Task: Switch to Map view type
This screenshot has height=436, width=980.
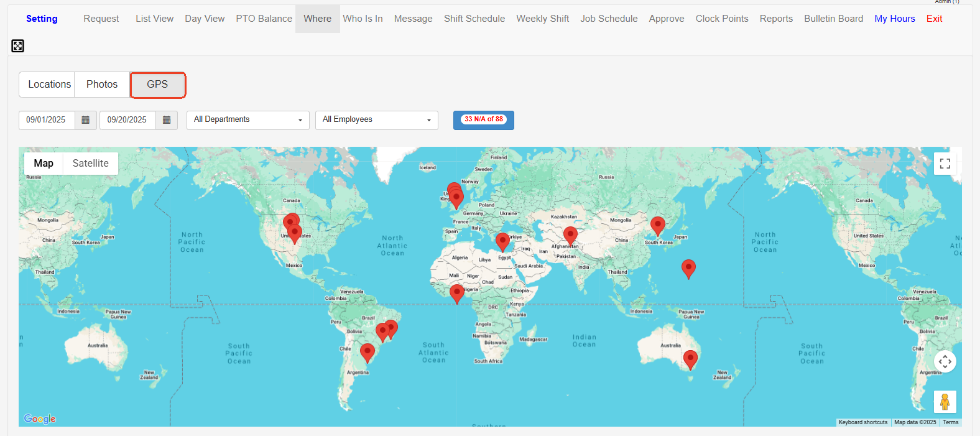Action: click(x=44, y=164)
